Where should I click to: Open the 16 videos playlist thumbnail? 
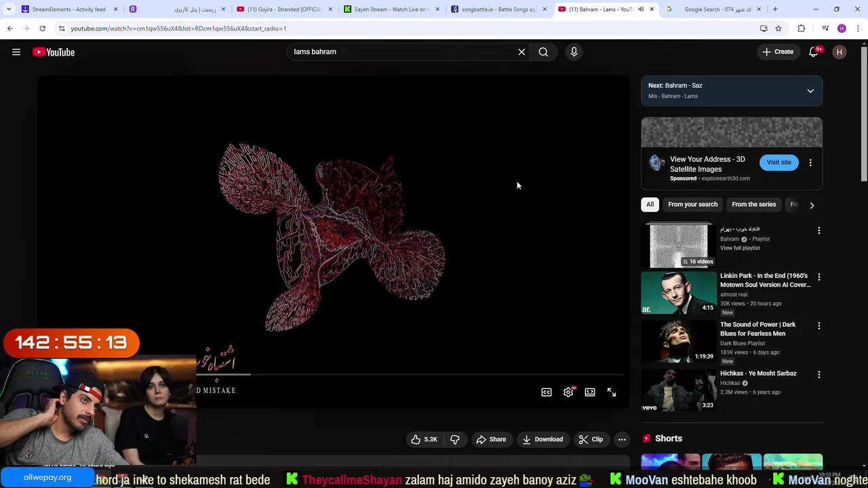[679, 246]
